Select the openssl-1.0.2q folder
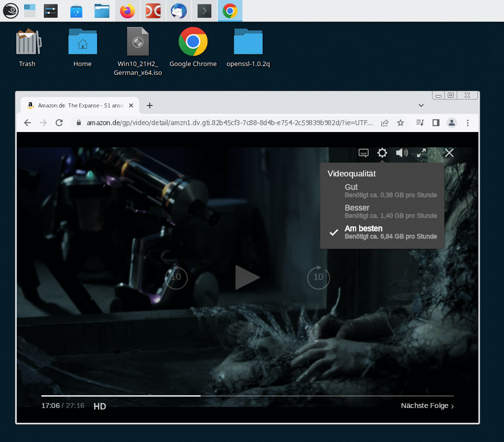The width and height of the screenshot is (504, 442). [248, 48]
